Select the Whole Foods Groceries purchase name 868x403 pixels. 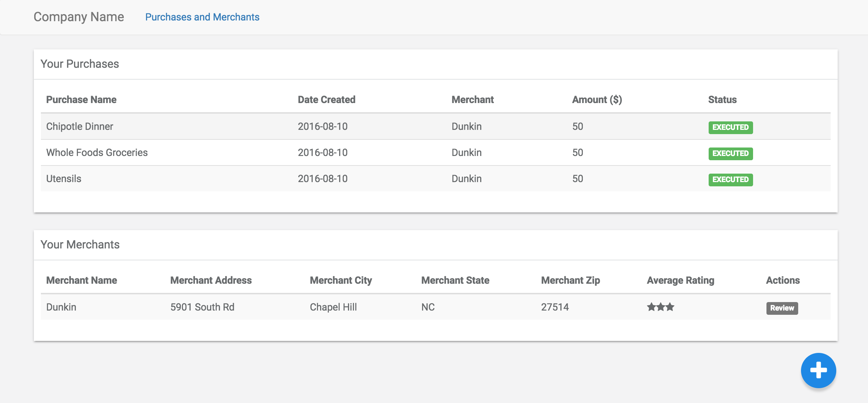click(97, 152)
